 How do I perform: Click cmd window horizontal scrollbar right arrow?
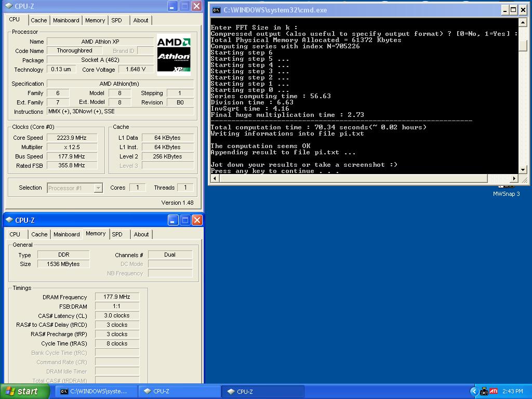coord(514,178)
